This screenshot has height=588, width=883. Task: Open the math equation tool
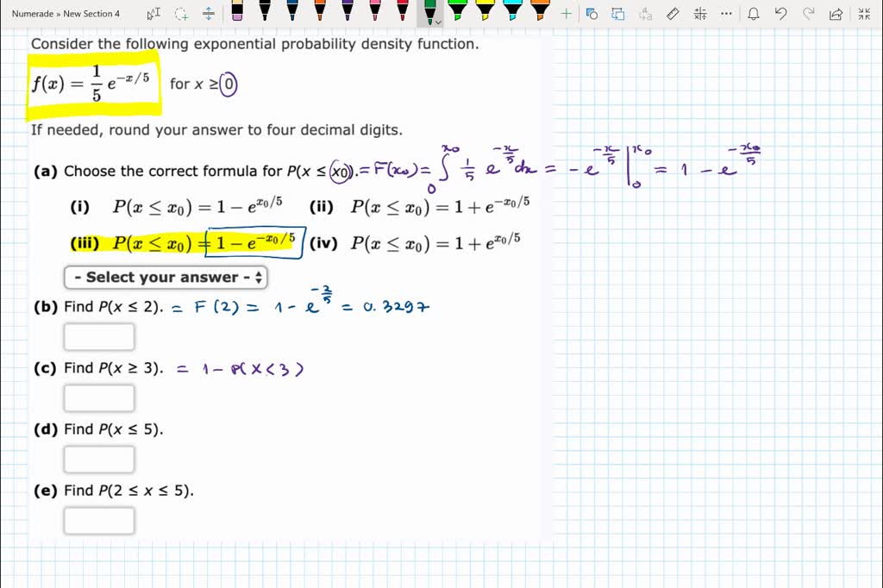tap(701, 12)
